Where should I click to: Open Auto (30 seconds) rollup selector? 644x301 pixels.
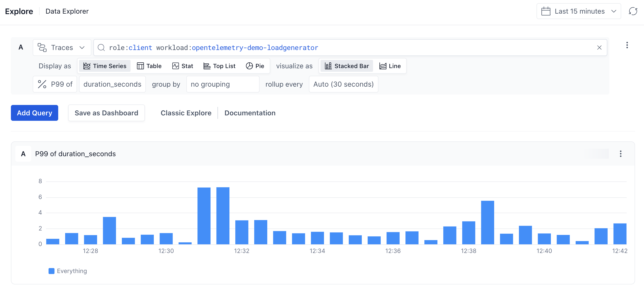coord(343,84)
